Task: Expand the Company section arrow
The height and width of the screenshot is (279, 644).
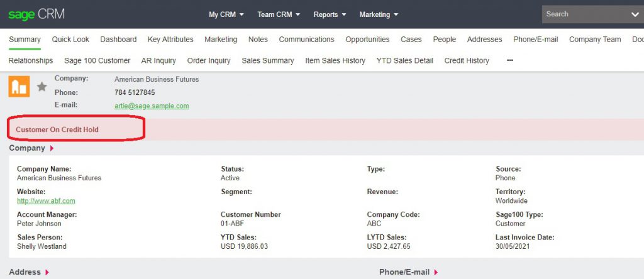Action: pyautogui.click(x=52, y=148)
